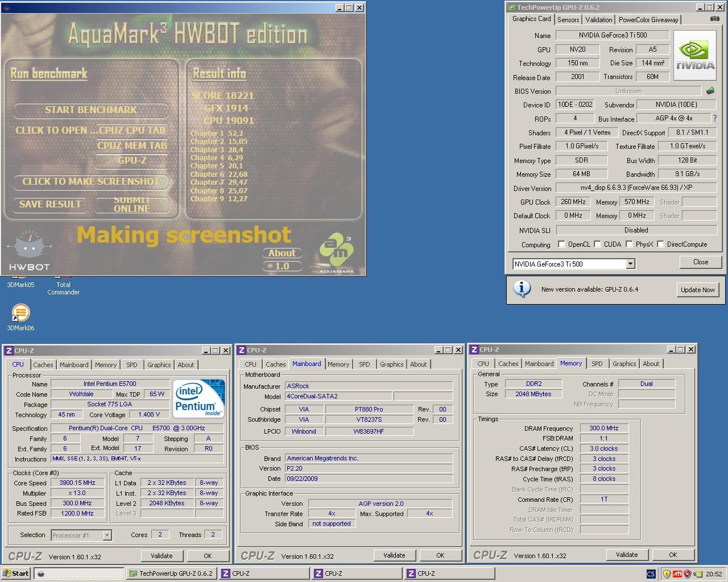The width and height of the screenshot is (728, 582).
Task: Click CPUZ MEM TAB button
Action: pyautogui.click(x=132, y=145)
